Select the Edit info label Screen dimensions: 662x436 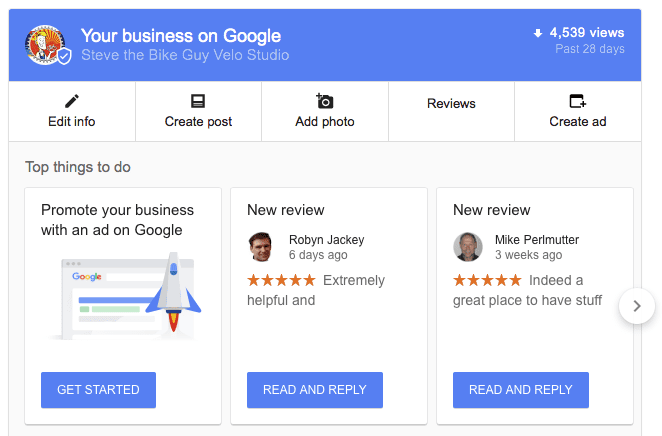[x=72, y=122]
